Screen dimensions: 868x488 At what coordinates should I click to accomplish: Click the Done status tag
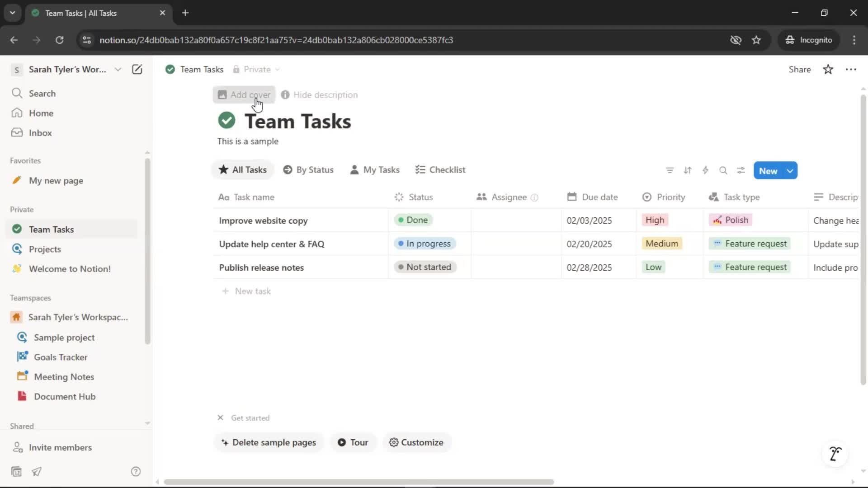pyautogui.click(x=412, y=220)
